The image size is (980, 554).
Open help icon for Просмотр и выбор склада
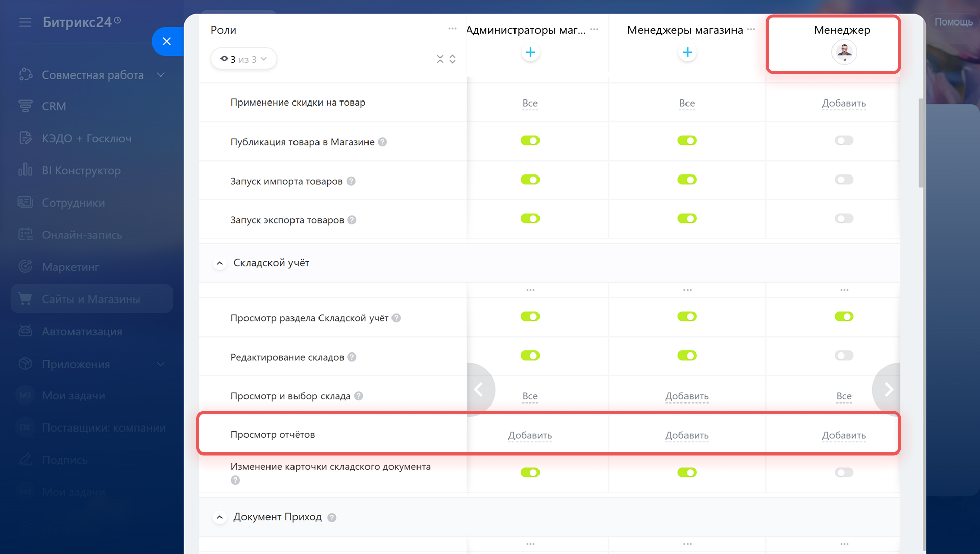[x=358, y=396]
